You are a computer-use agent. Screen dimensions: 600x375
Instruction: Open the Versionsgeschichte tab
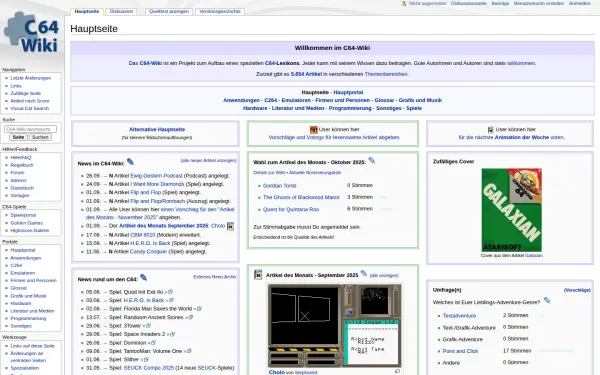(220, 11)
